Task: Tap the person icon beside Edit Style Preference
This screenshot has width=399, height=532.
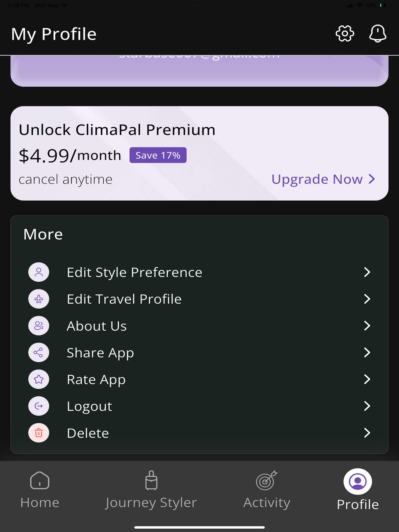Action: click(39, 272)
